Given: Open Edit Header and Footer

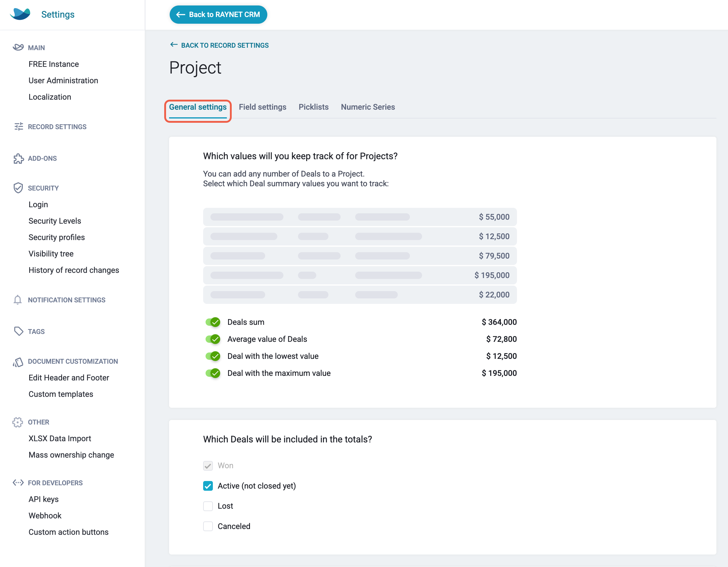Looking at the screenshot, I should pos(69,378).
